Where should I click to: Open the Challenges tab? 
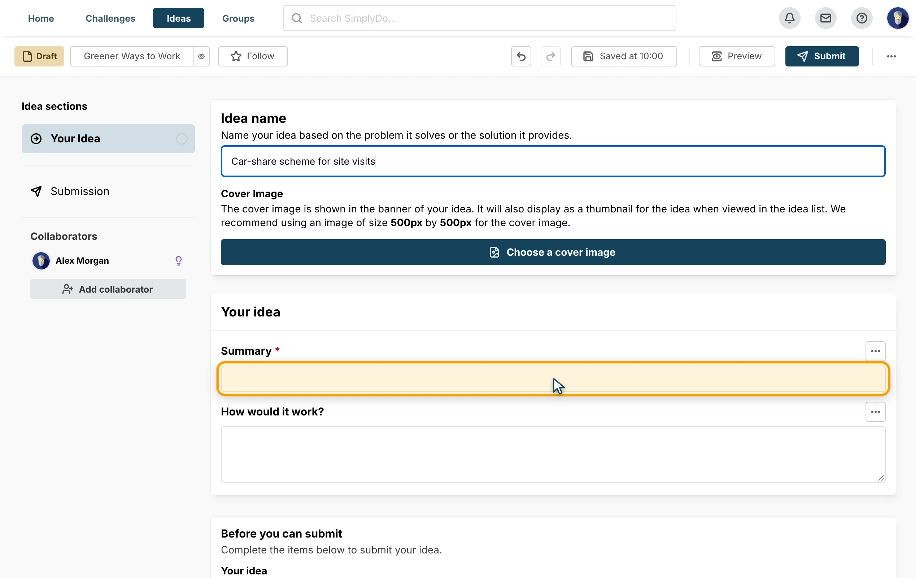pos(110,18)
